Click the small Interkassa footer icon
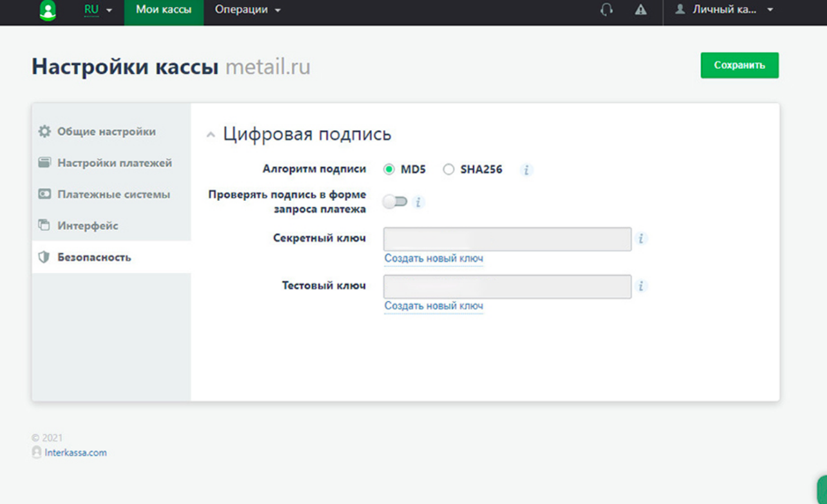 click(37, 453)
